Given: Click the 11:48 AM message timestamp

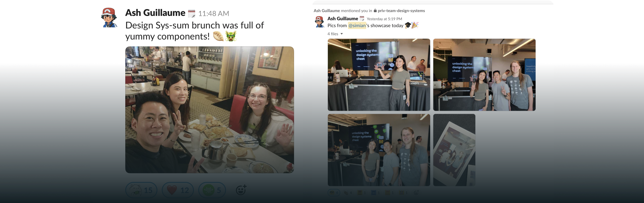Looking at the screenshot, I should click(214, 13).
